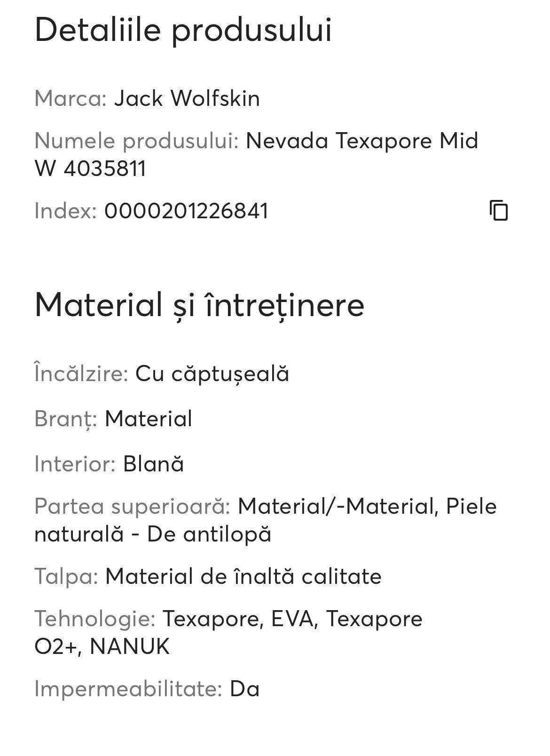Tap the O2+, NANUK text
This screenshot has width=550, height=756.
pos(102,646)
